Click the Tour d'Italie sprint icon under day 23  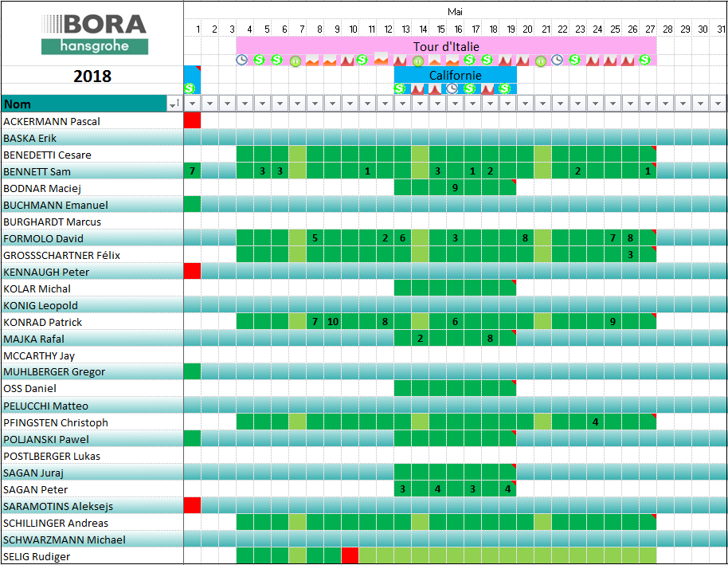click(x=575, y=60)
